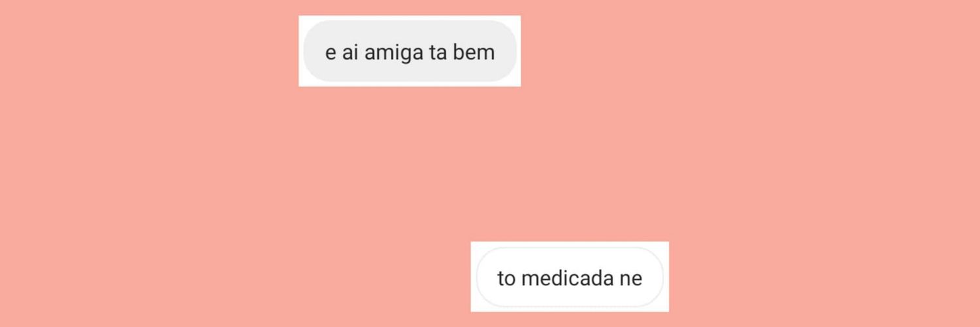This screenshot has width=980, height=327.
Task: Click the 'e ai amiga ta bem' message bubble
Action: (x=410, y=51)
